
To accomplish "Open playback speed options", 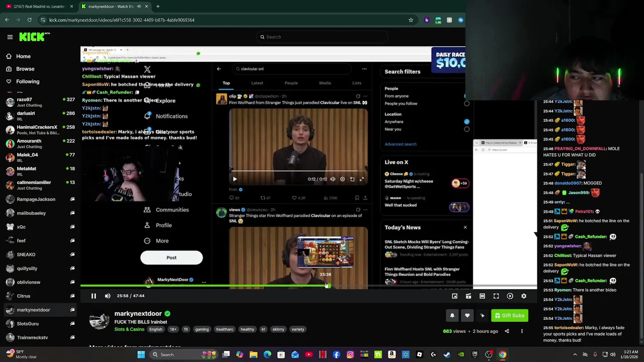I will (510, 296).
